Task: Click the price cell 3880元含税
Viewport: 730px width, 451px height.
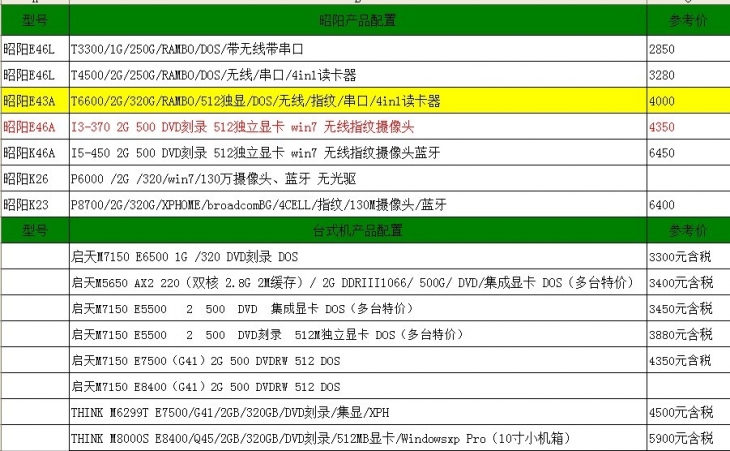Action: click(x=688, y=334)
